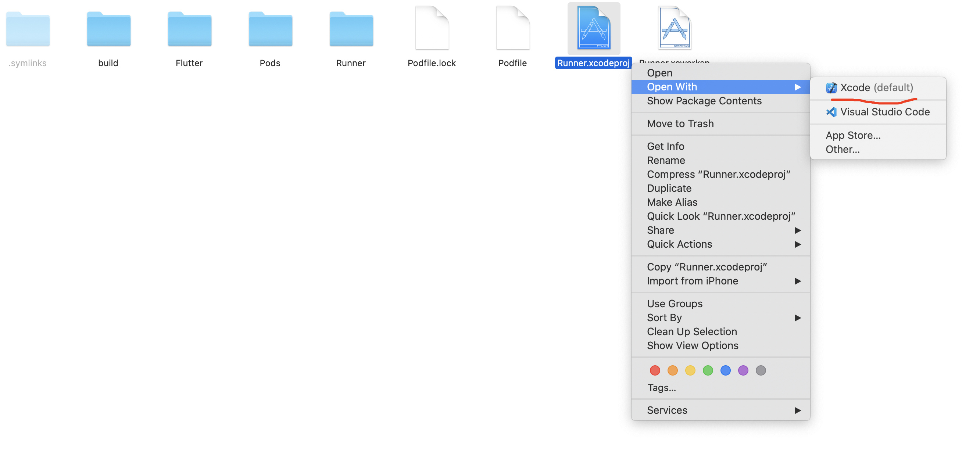Viewport: 980px width, 452px height.
Task: Toggle Use Groups option
Action: click(675, 304)
